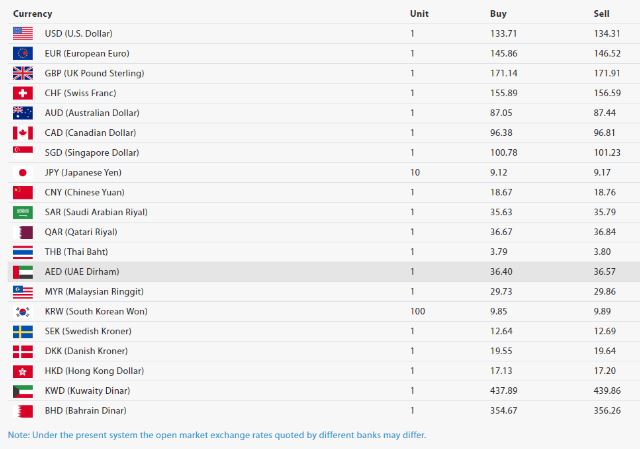Click the Japanese flag icon
The height and width of the screenshot is (449, 640).
(x=23, y=172)
